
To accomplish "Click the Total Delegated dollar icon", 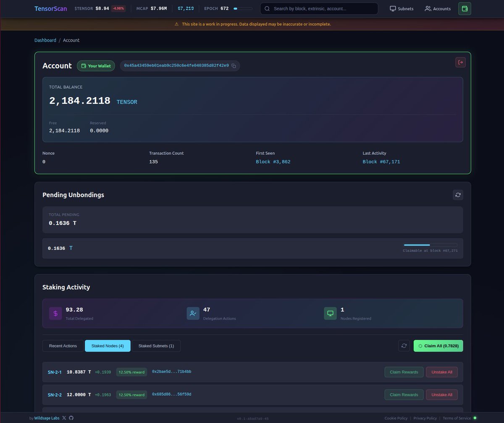I will click(x=55, y=313).
